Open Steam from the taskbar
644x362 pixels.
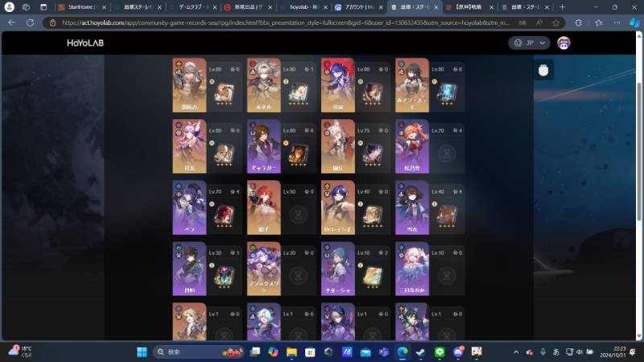pos(420,352)
